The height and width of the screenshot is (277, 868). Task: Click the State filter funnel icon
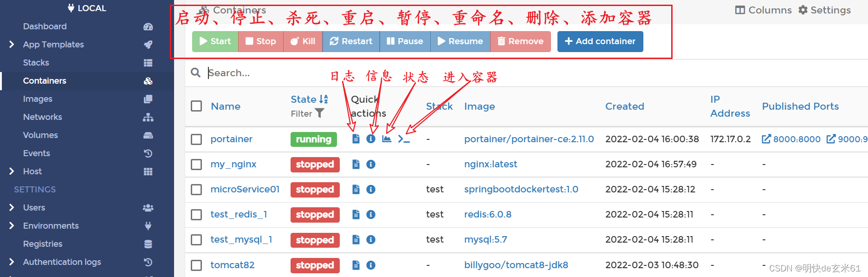[x=319, y=113]
